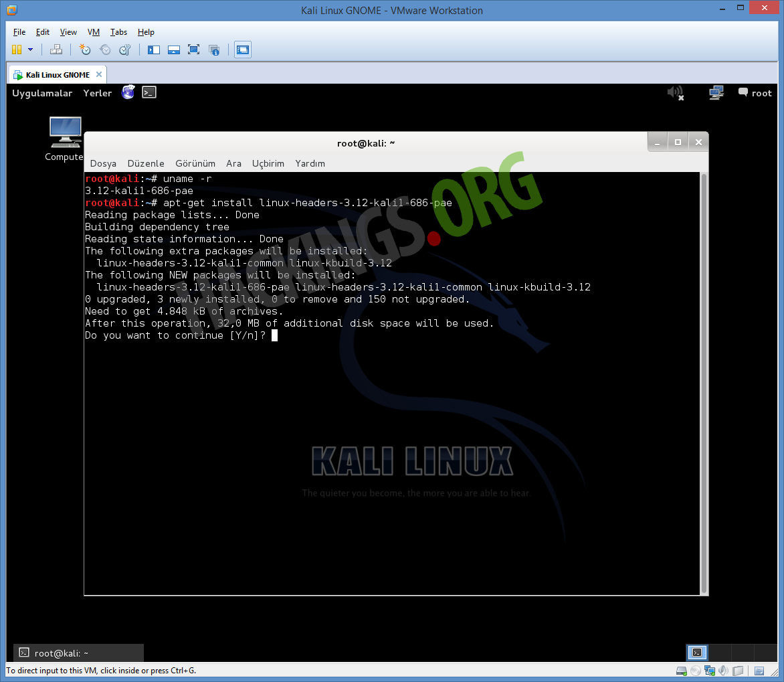Toggle the console view button
Screen dimensions: 784x682
pos(243,50)
